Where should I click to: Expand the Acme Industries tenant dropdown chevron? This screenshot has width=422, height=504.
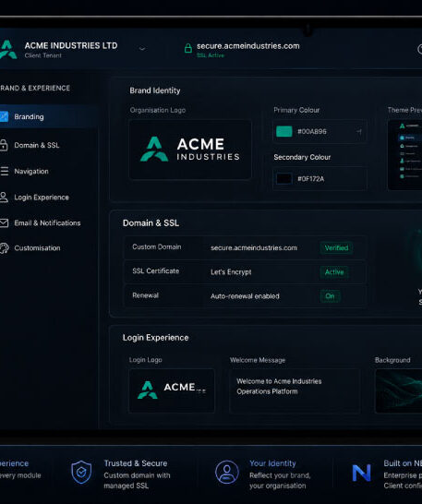pos(142,49)
